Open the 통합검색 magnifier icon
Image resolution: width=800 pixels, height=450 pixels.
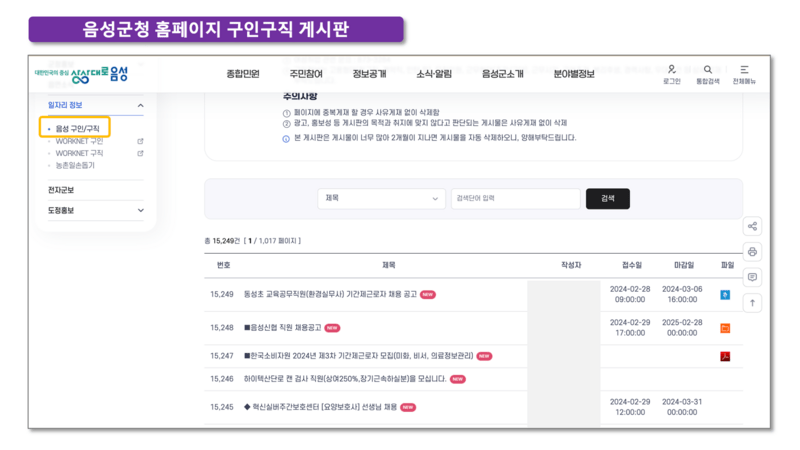click(708, 69)
